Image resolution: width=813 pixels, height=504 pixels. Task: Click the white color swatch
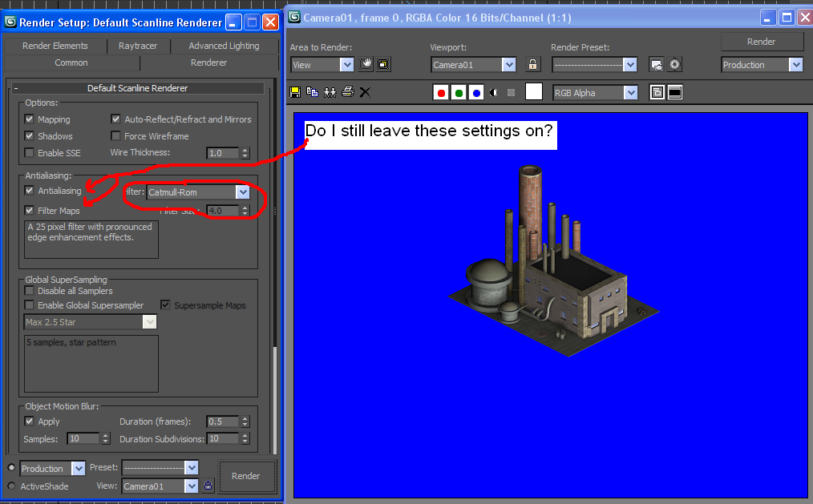click(534, 92)
